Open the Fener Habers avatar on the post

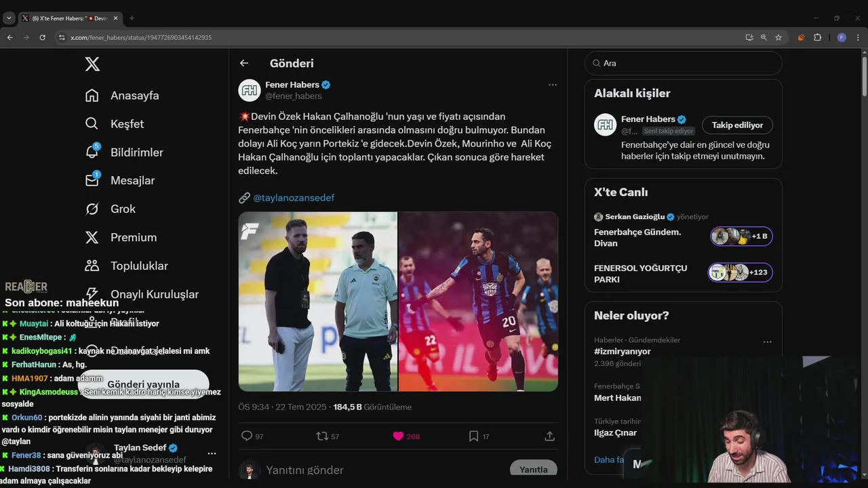[x=250, y=90]
